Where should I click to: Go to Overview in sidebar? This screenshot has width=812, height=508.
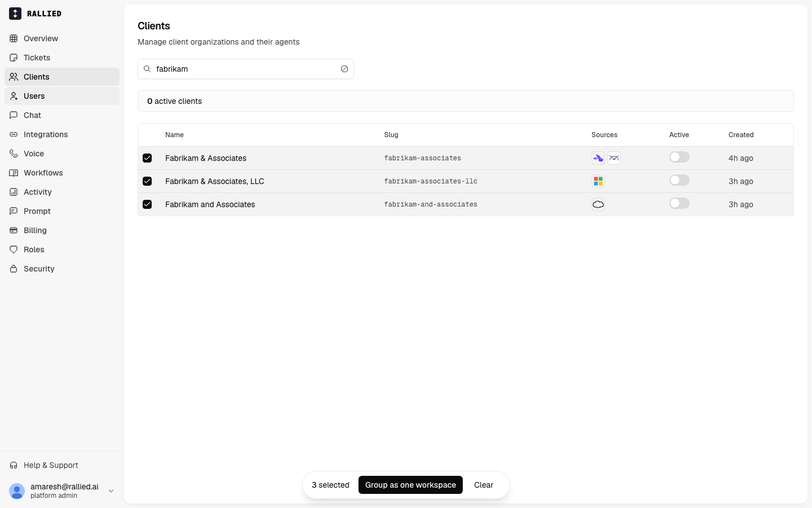pyautogui.click(x=62, y=38)
